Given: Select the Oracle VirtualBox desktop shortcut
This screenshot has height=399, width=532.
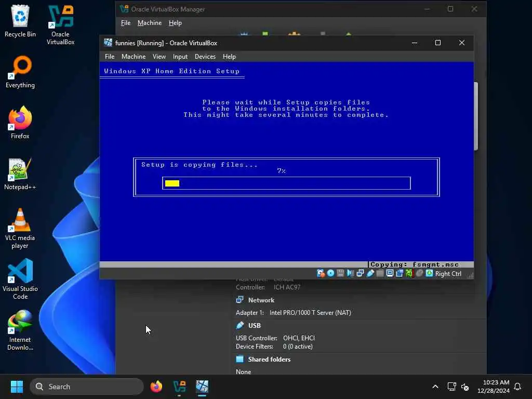Looking at the screenshot, I should [x=60, y=25].
